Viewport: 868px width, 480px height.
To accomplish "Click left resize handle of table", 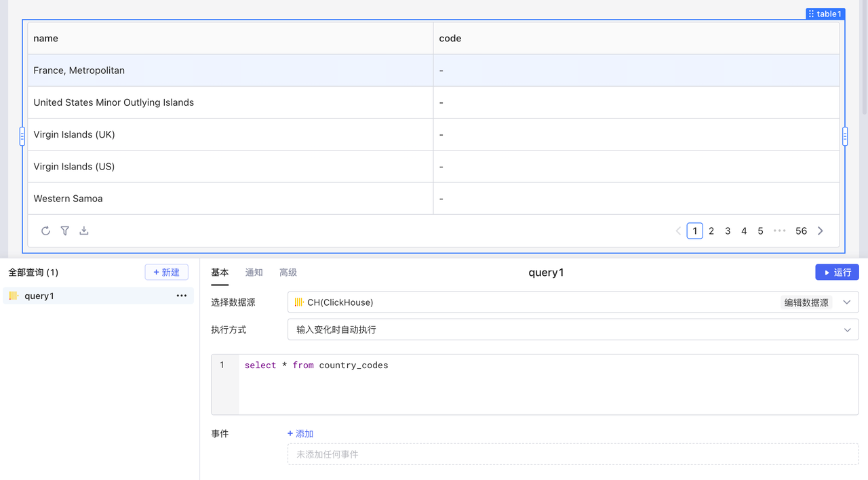I will tap(22, 136).
